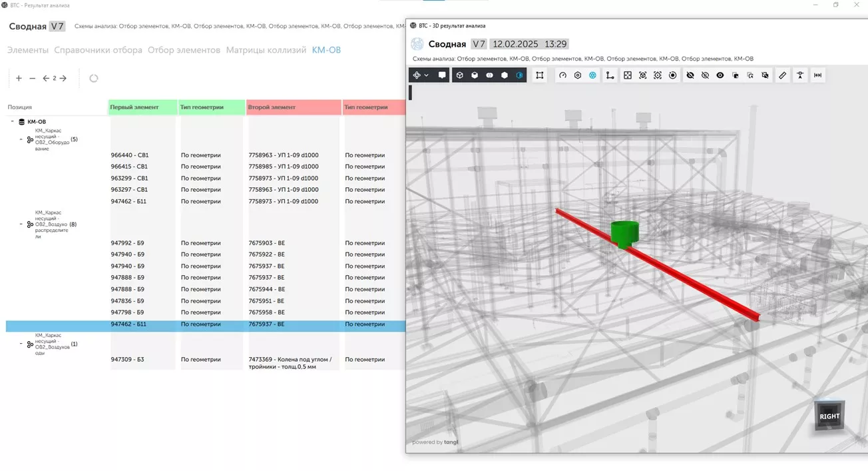
Task: Click the axis coordinate origin icon
Action: (x=610, y=75)
